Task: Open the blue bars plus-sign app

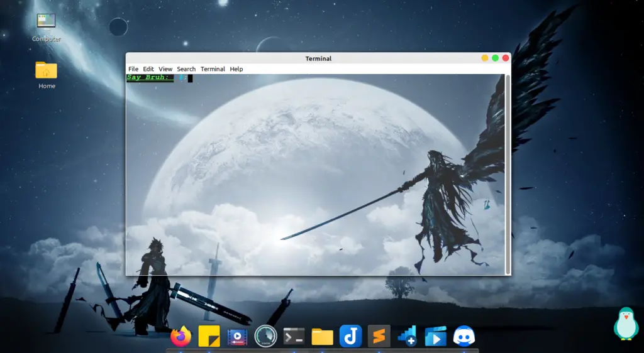Action: coord(408,336)
